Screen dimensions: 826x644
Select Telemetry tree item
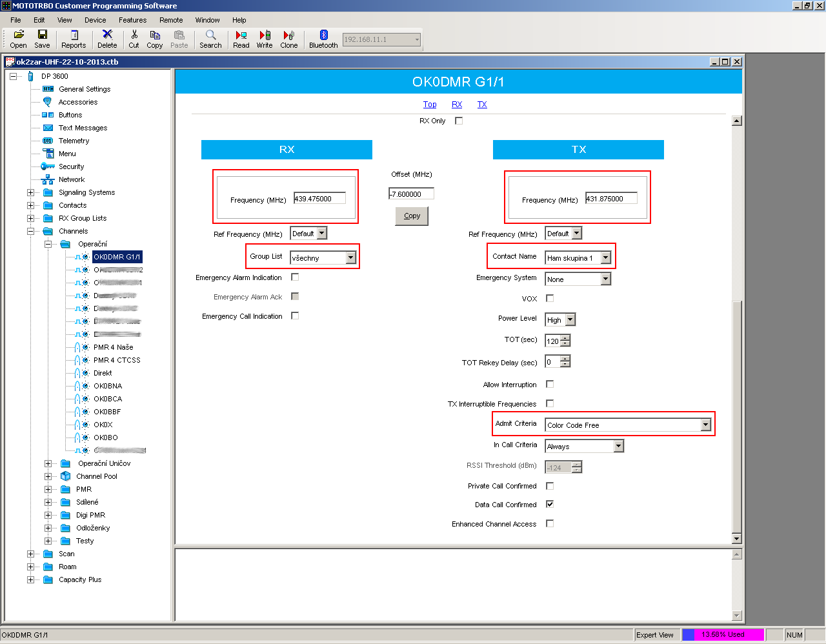coord(74,141)
